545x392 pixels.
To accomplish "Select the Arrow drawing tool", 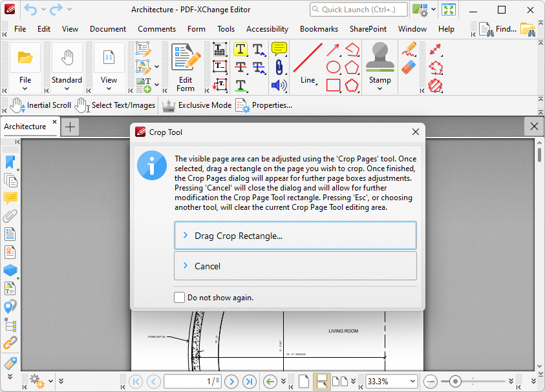I will tap(333, 50).
